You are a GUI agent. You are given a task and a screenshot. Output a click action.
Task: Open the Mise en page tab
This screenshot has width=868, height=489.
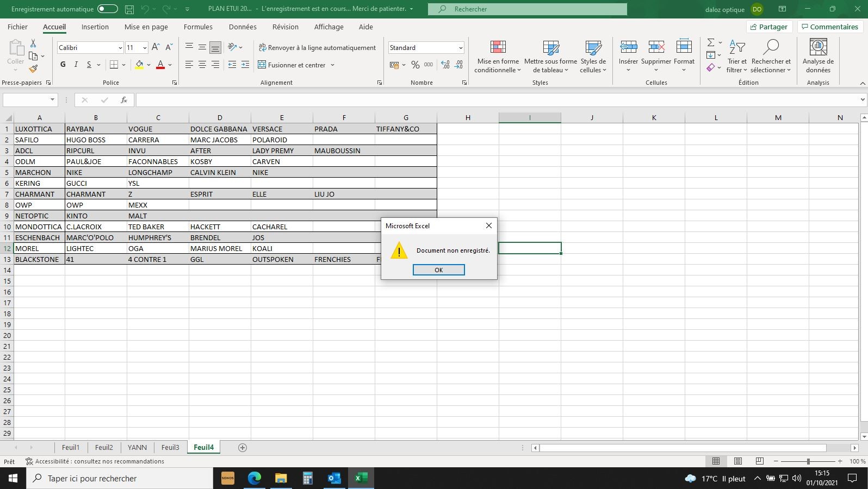click(146, 27)
